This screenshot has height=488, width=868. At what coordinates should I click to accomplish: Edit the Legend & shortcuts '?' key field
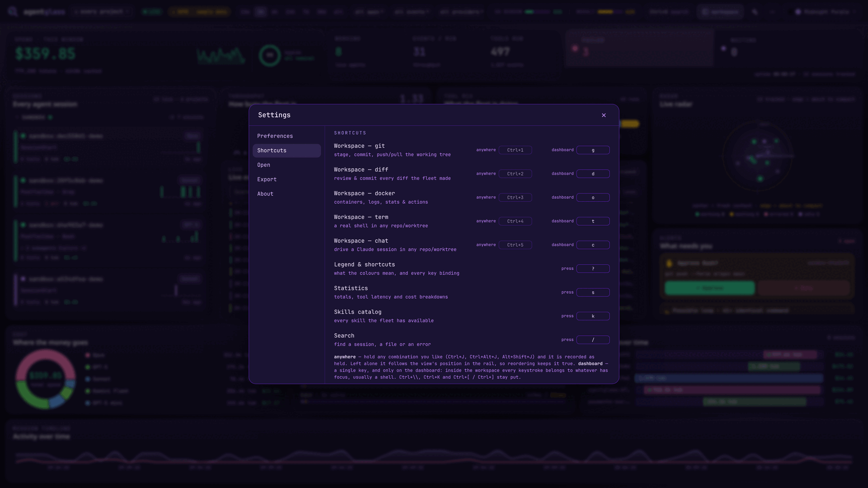pos(593,269)
